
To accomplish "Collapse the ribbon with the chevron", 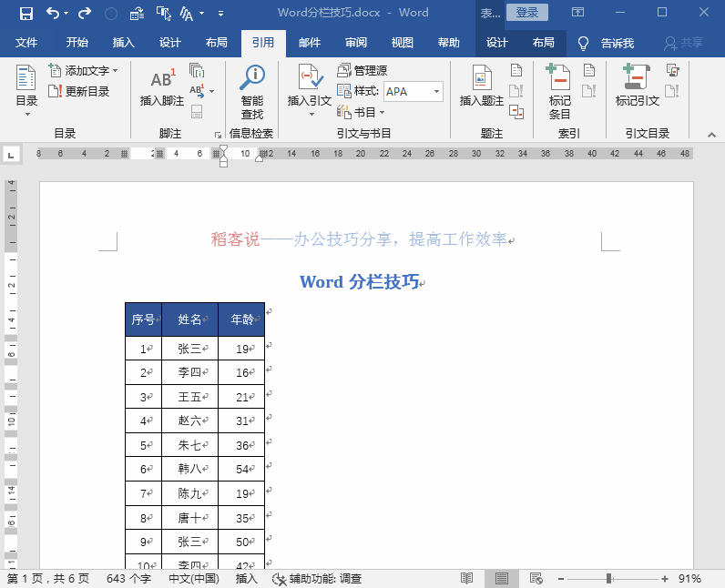I will point(711,135).
